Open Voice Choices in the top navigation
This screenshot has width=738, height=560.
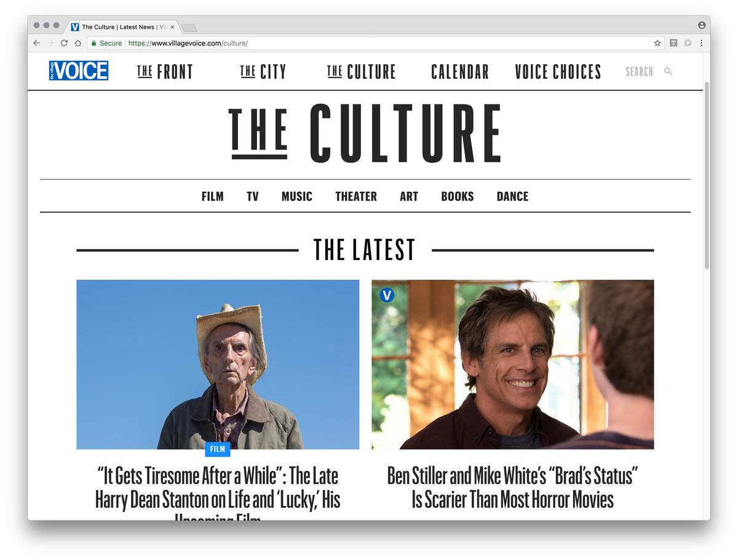[558, 71]
